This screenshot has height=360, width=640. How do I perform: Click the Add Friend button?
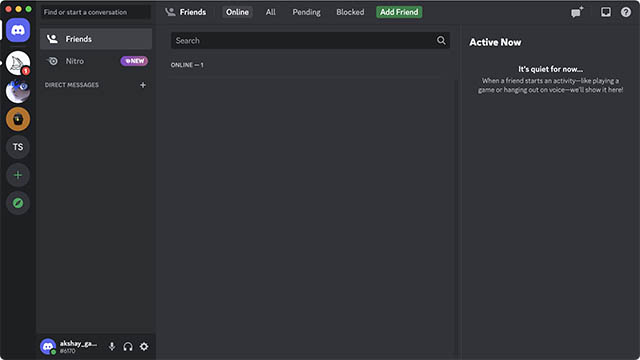coord(399,12)
